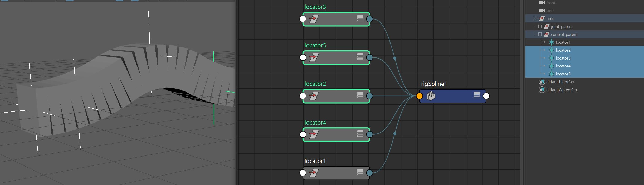Click the defaultLightSet set icon
This screenshot has width=644, height=185.
pos(542,82)
